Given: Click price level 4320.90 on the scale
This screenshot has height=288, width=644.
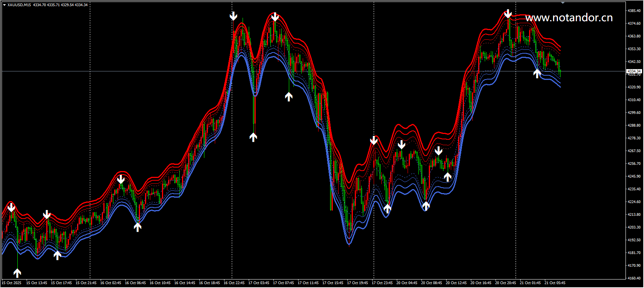Looking at the screenshot, I should 634,87.
